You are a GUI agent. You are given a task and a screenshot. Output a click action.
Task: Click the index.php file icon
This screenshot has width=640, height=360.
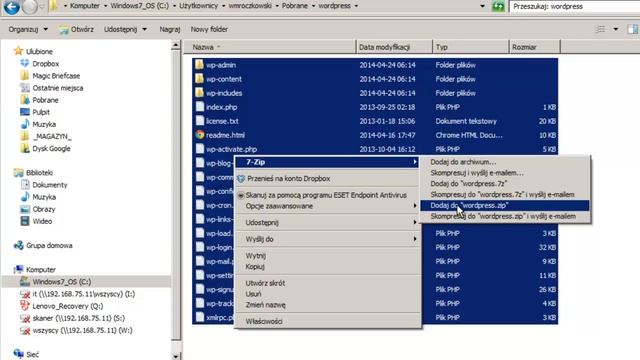click(x=200, y=107)
